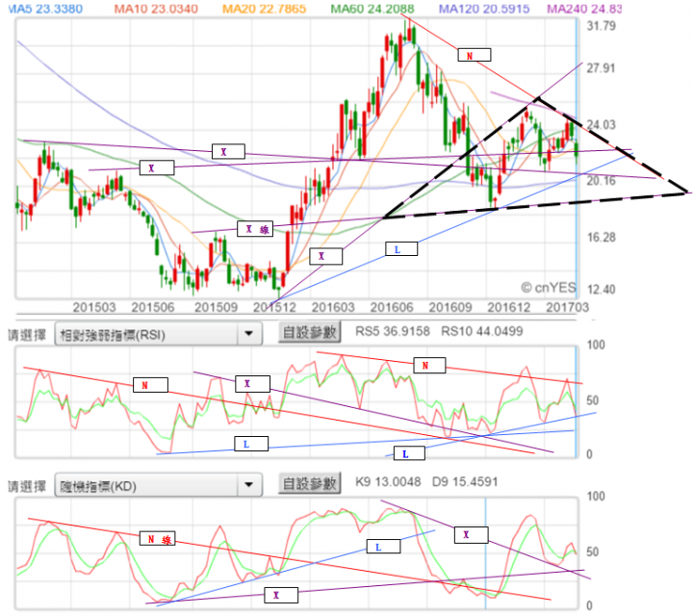This screenshot has height=616, width=693.
Task: Click the 201512 date axis label
Action: (x=274, y=308)
